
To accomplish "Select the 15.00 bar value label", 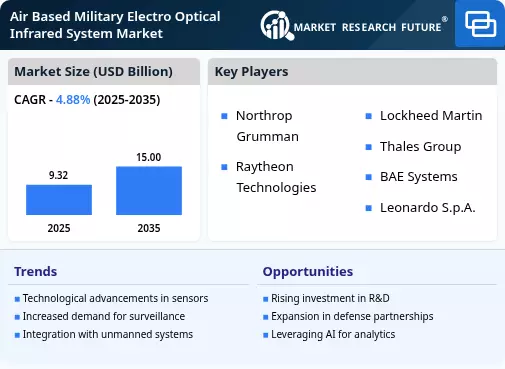I will (x=149, y=157).
